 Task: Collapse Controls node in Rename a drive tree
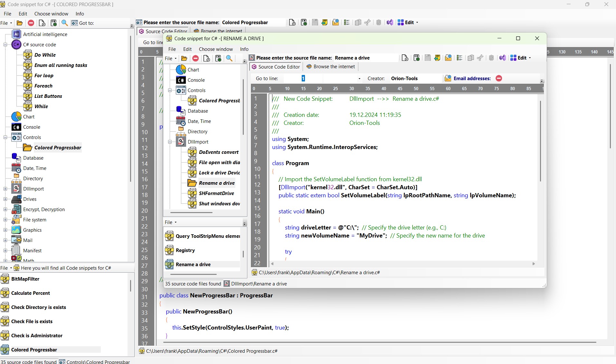click(170, 90)
